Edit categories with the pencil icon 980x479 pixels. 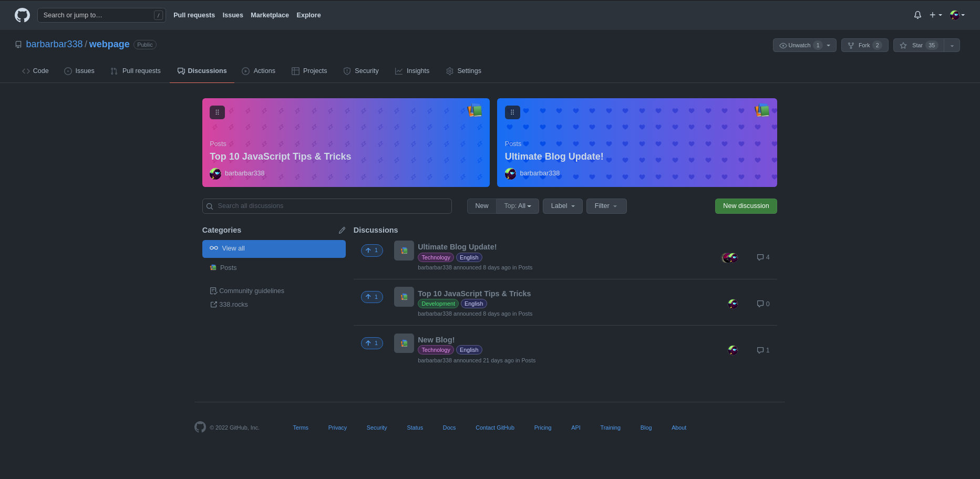coord(342,230)
